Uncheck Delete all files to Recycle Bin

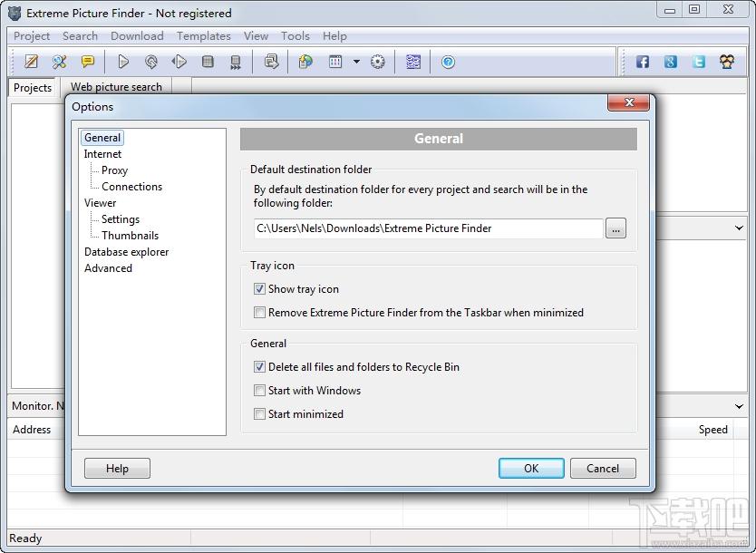pyautogui.click(x=259, y=367)
